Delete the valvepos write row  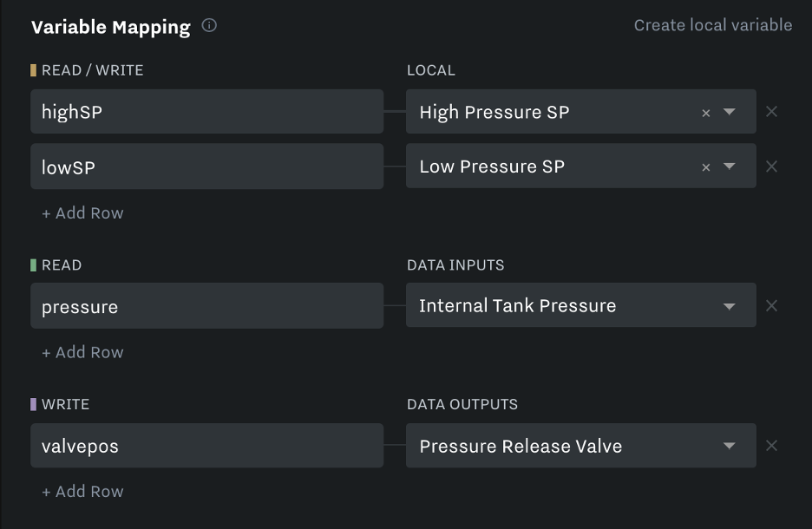771,446
